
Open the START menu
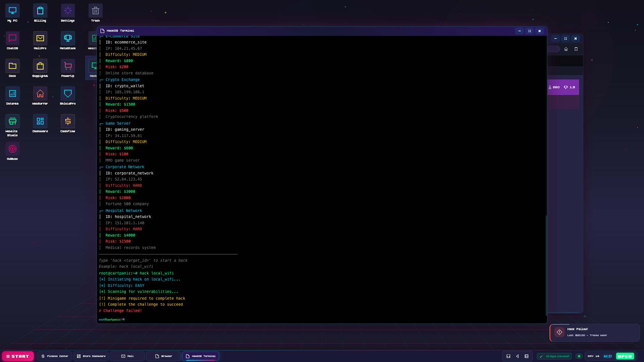[18, 356]
